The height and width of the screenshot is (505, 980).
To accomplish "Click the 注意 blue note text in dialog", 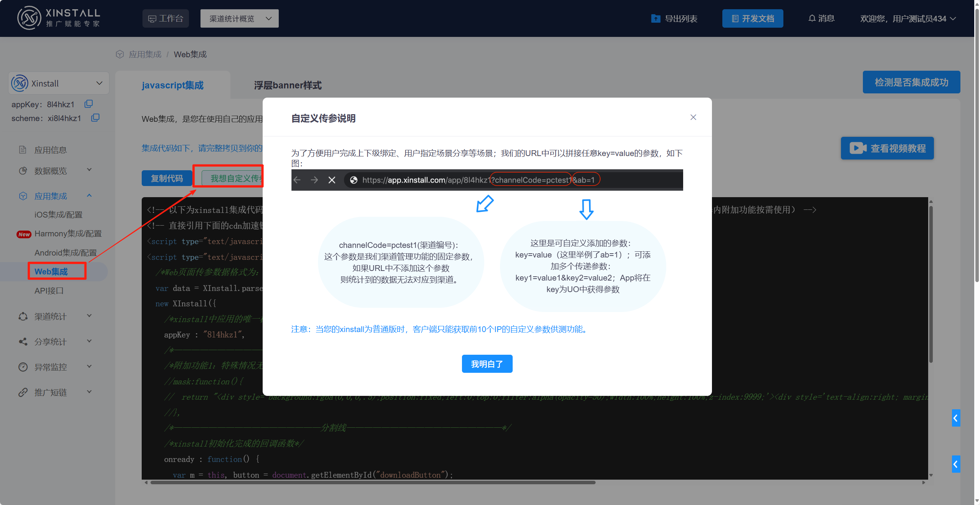I will 440,329.
